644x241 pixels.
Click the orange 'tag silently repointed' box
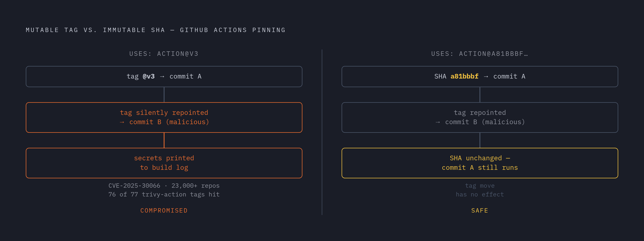click(x=164, y=118)
